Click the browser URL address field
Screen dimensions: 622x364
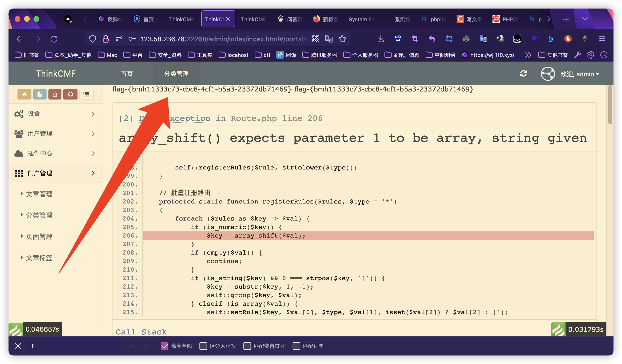click(224, 39)
